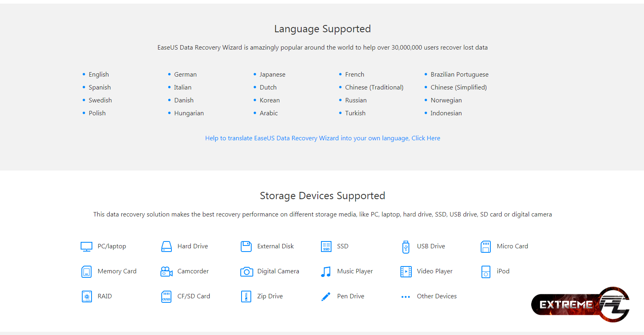Click the 'Arabic' language entry
644x335 pixels.
[x=269, y=113]
